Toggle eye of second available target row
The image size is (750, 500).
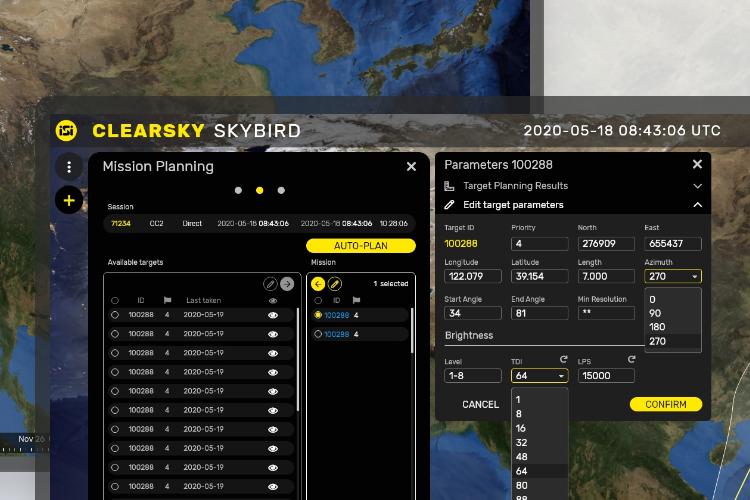pos(273,334)
